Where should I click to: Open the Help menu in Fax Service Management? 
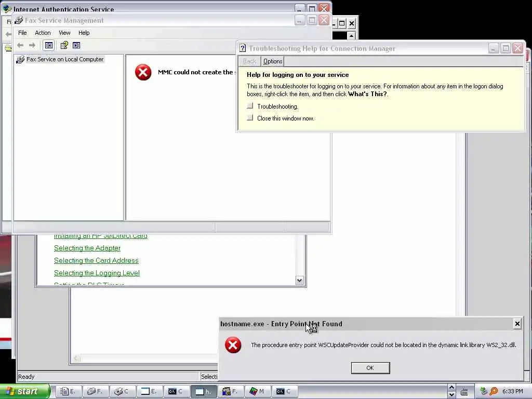tap(84, 33)
